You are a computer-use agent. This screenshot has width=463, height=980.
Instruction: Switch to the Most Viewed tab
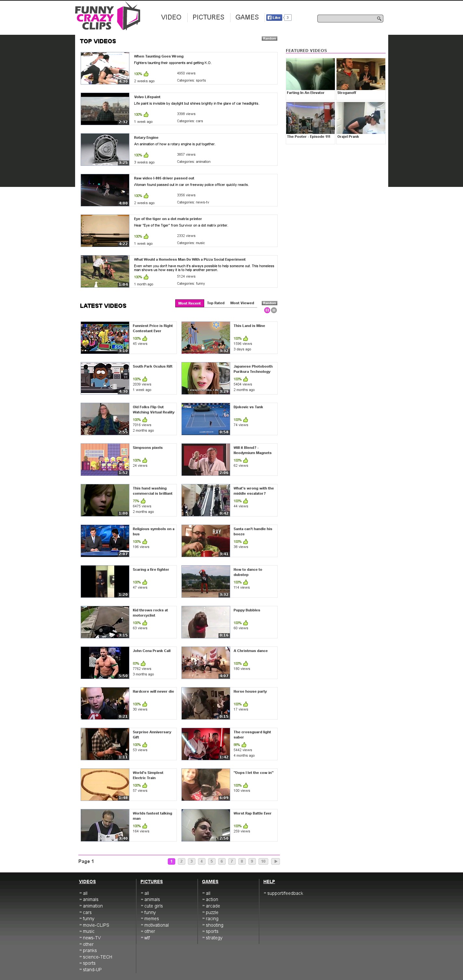point(242,303)
